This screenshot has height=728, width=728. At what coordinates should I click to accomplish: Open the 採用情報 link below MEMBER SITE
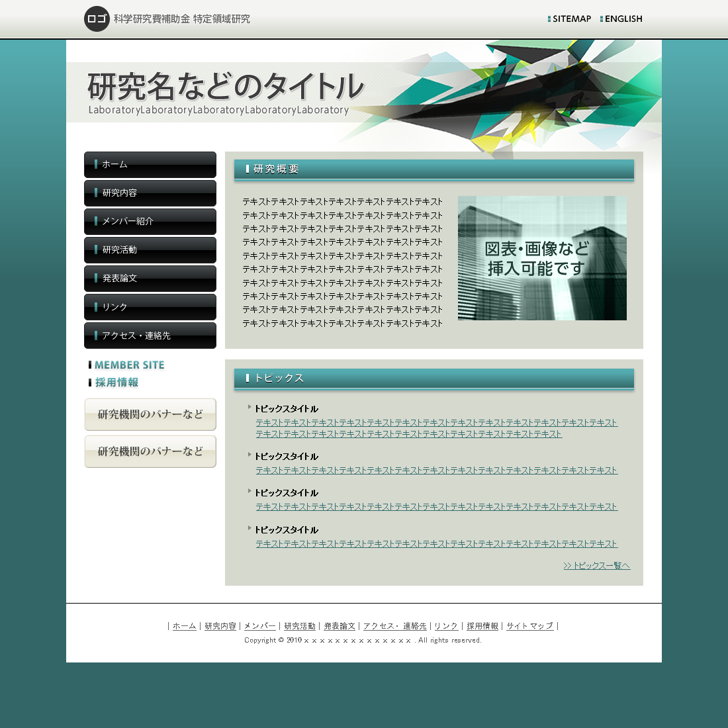[x=114, y=383]
